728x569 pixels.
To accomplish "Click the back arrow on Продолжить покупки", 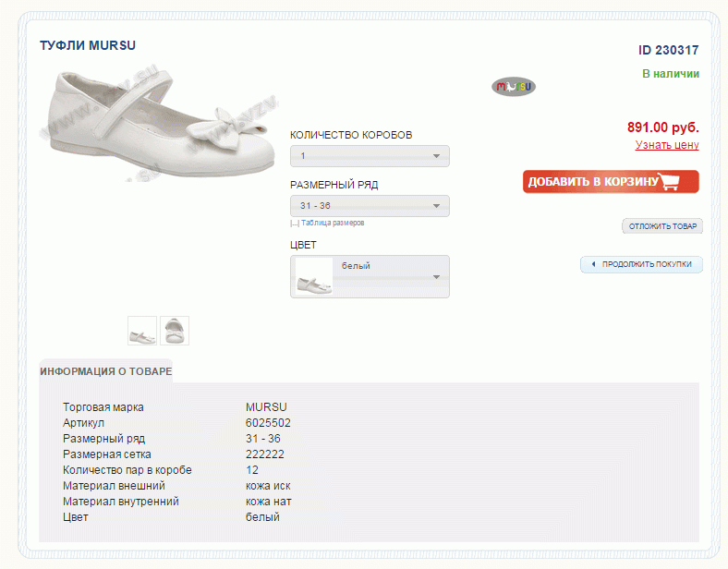I will (592, 264).
